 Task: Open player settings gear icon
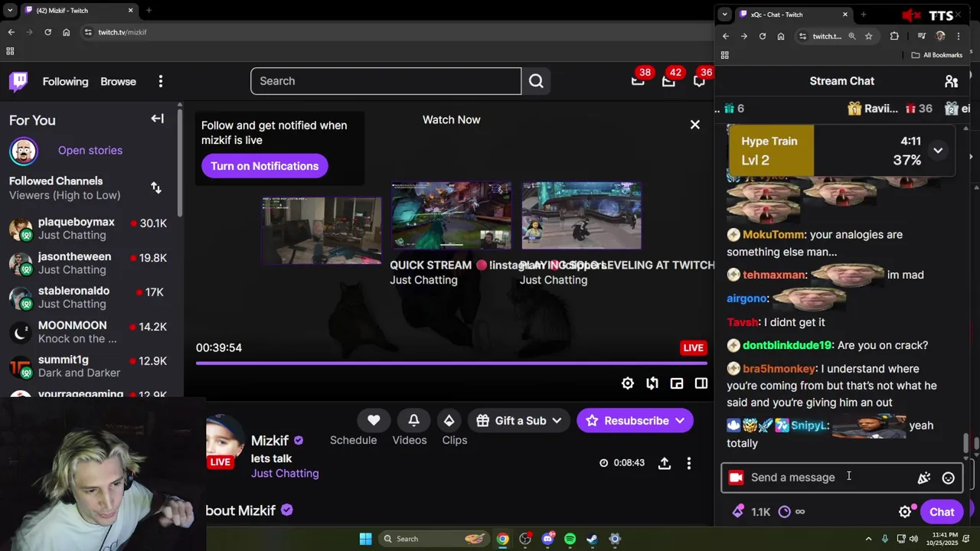tap(628, 383)
